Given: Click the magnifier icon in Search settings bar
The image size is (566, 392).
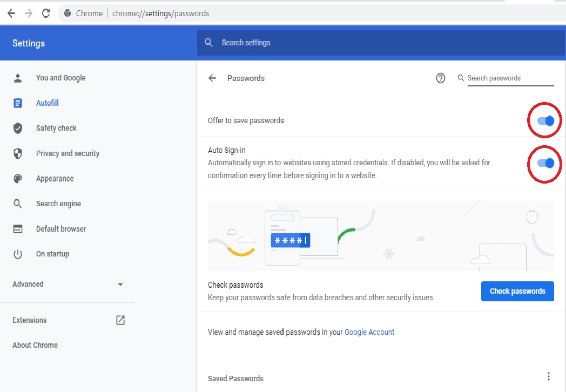Looking at the screenshot, I should (x=208, y=43).
